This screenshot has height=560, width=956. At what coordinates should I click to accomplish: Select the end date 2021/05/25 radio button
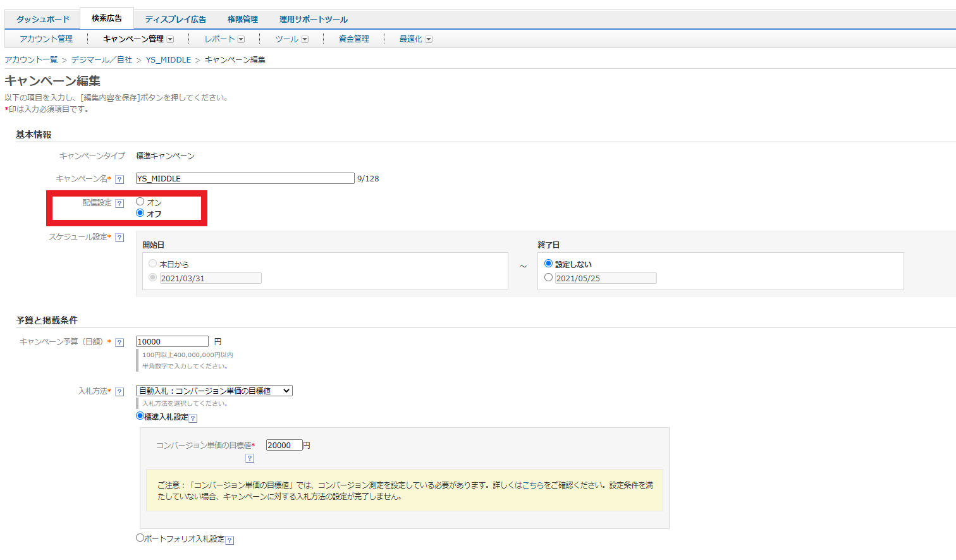548,277
